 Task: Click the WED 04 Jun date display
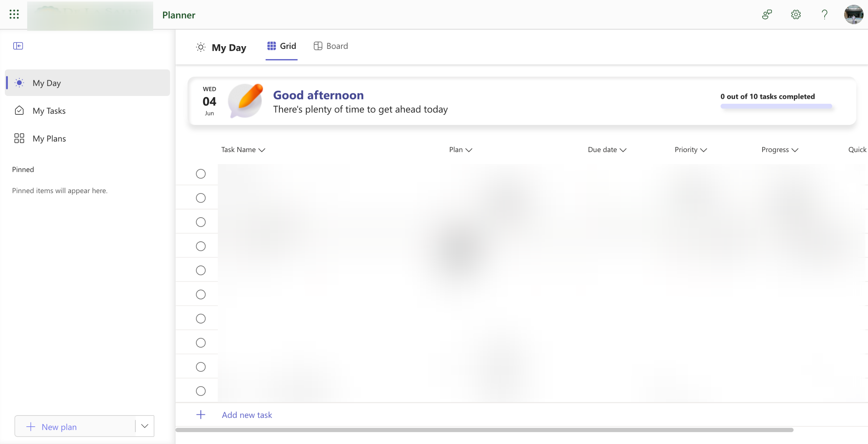tap(209, 101)
